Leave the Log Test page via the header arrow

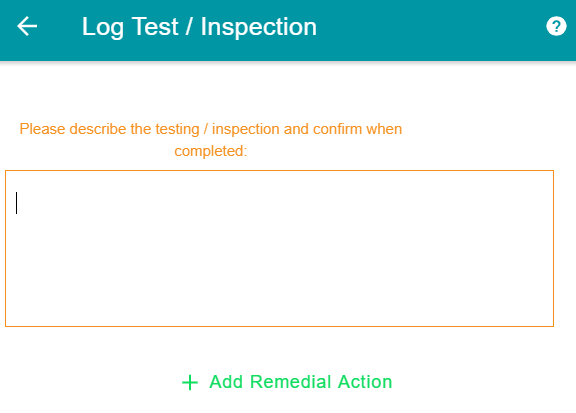[x=27, y=26]
